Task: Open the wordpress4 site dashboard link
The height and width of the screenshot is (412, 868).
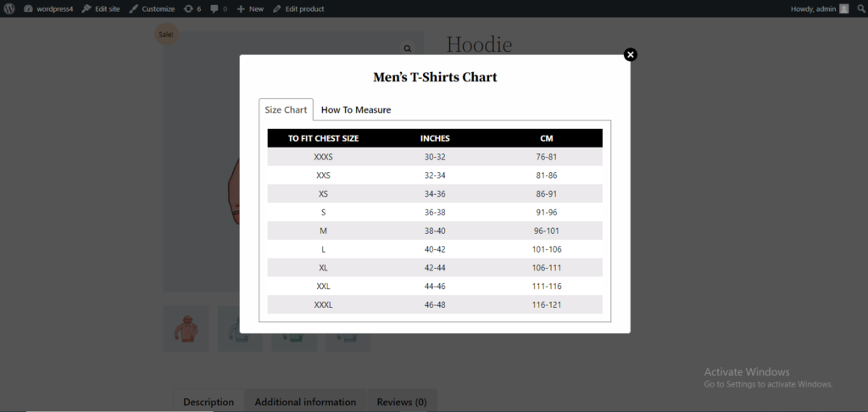Action: (48, 8)
